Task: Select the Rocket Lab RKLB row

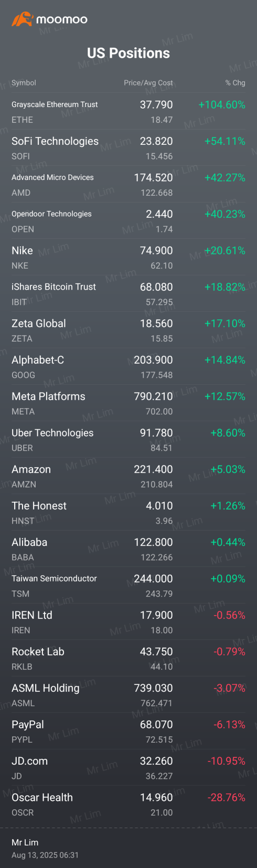Action: point(128,659)
